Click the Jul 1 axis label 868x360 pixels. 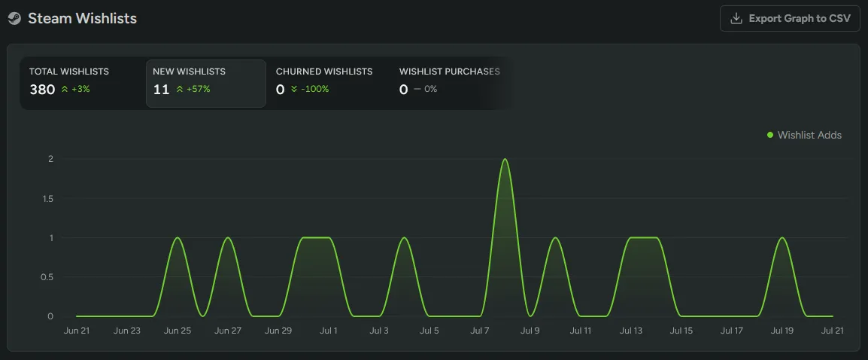(328, 331)
